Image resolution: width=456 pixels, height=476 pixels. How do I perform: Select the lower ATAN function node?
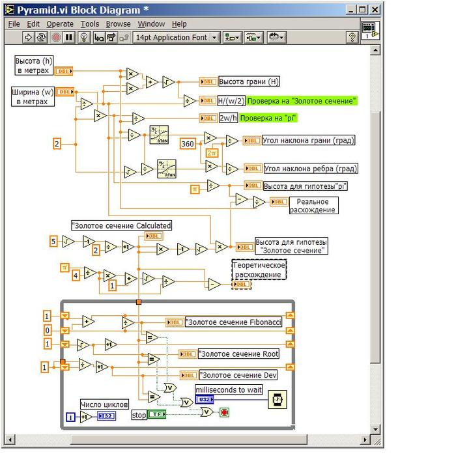point(167,169)
